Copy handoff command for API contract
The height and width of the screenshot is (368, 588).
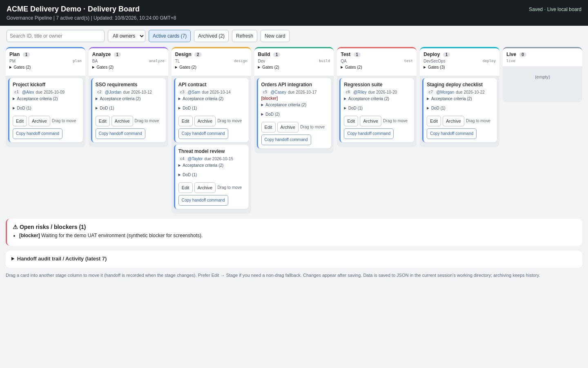[203, 134]
